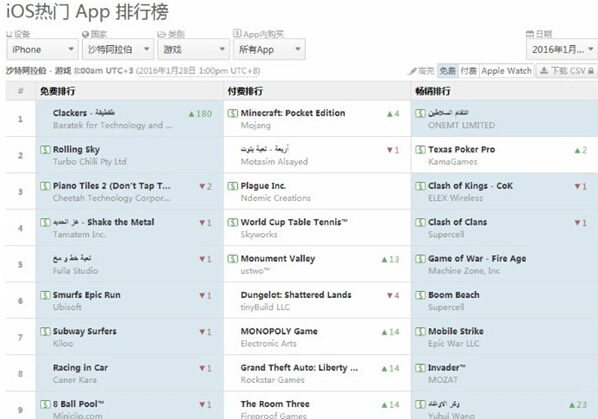Select the 付费 filter tab

pyautogui.click(x=468, y=71)
